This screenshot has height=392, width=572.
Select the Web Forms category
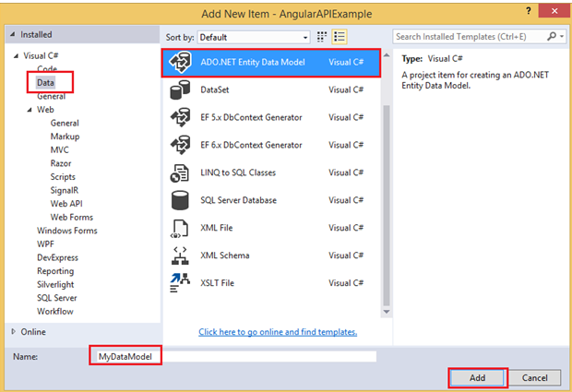[72, 218]
